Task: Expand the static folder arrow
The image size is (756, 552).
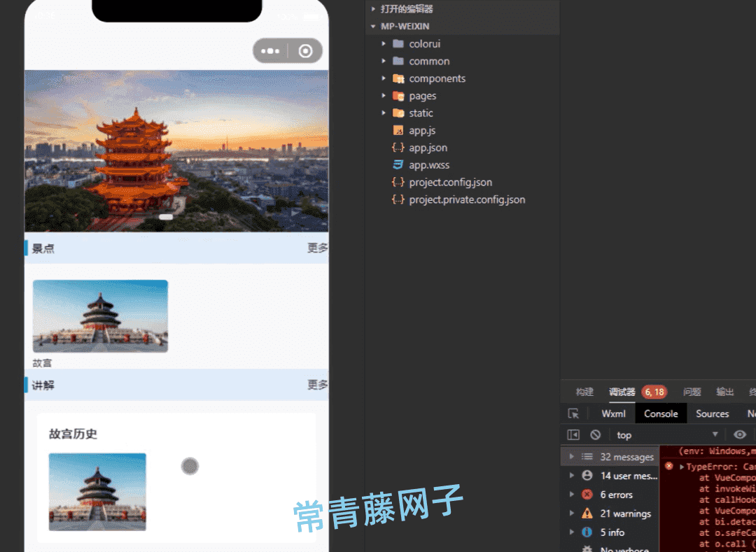Action: coord(384,113)
